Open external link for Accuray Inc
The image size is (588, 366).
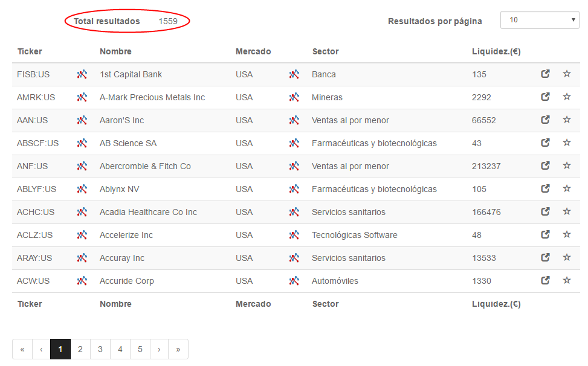coord(545,257)
